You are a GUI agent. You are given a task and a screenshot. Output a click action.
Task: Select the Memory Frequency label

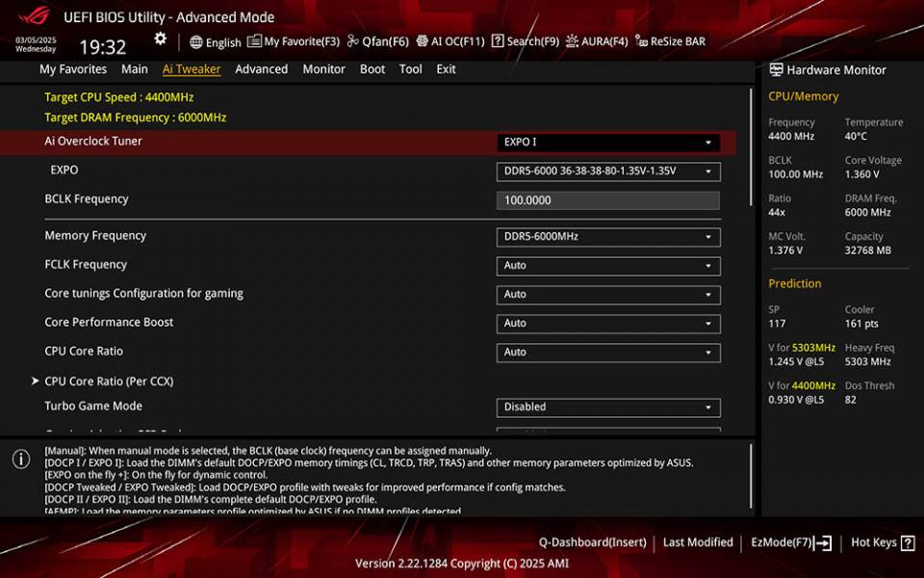95,235
